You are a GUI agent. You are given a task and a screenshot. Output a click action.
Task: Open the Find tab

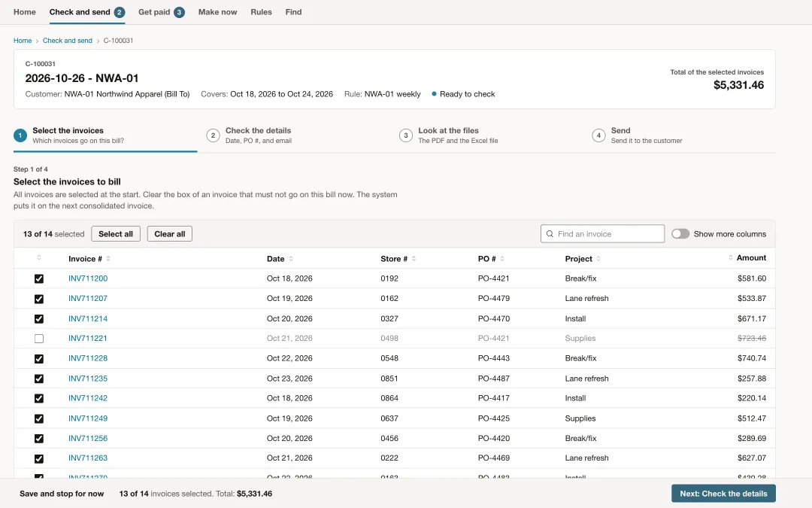coord(293,12)
